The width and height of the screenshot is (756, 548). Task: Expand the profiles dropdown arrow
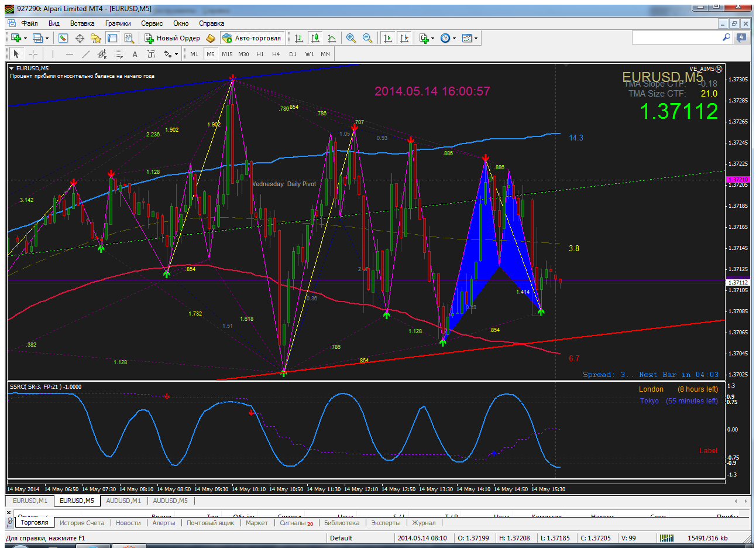pos(47,39)
